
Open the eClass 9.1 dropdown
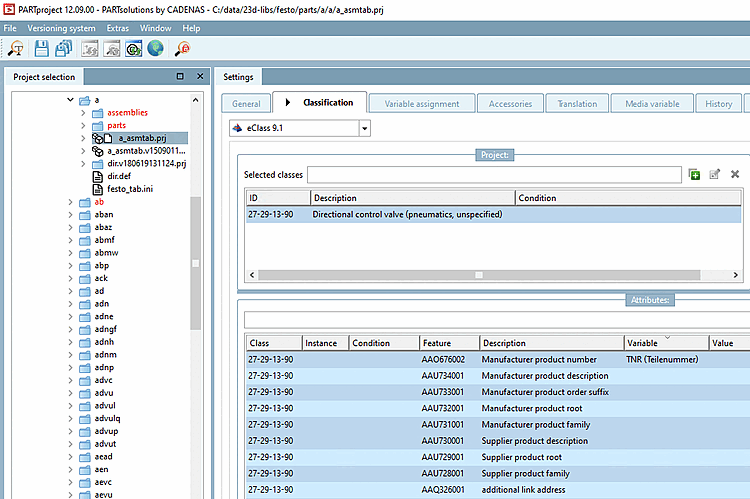tap(364, 128)
